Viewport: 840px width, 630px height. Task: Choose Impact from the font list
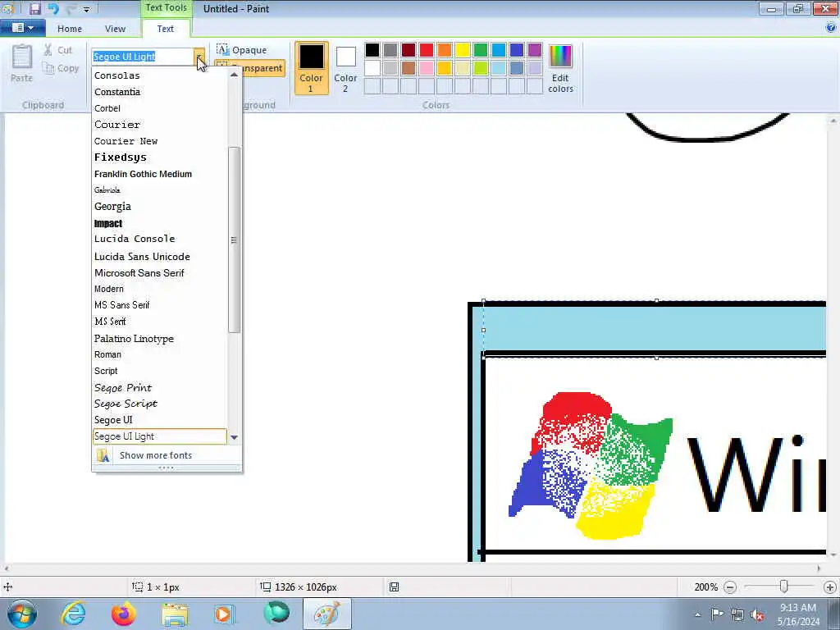[160, 223]
